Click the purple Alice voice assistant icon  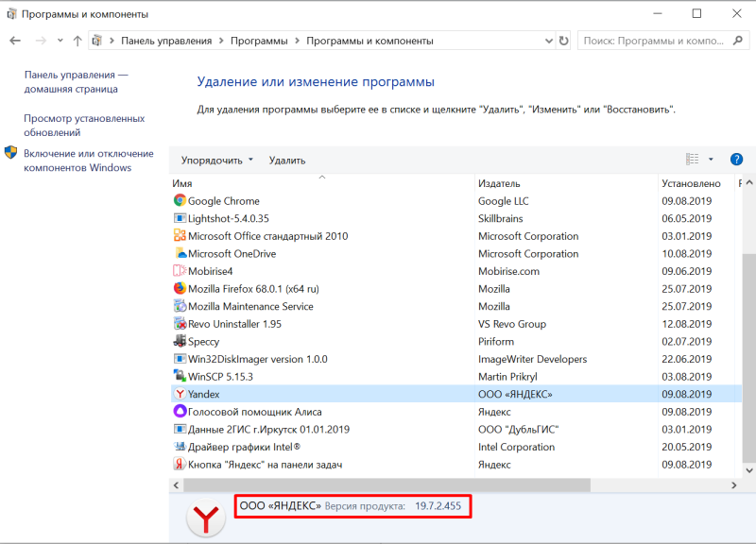point(180,411)
